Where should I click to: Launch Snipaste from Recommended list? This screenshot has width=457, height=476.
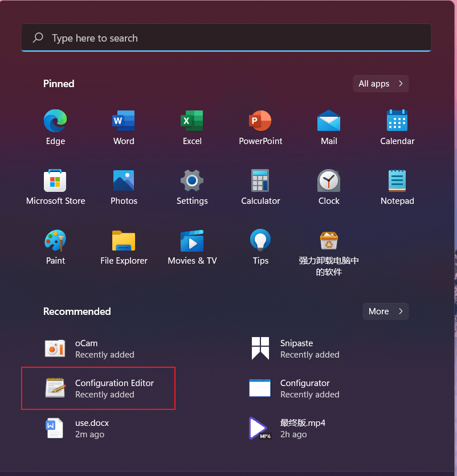pyautogui.click(x=296, y=348)
